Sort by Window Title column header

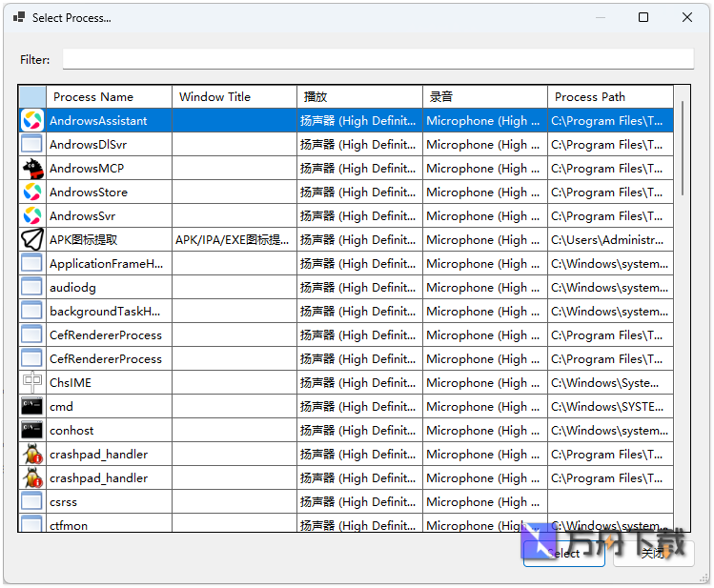(235, 97)
